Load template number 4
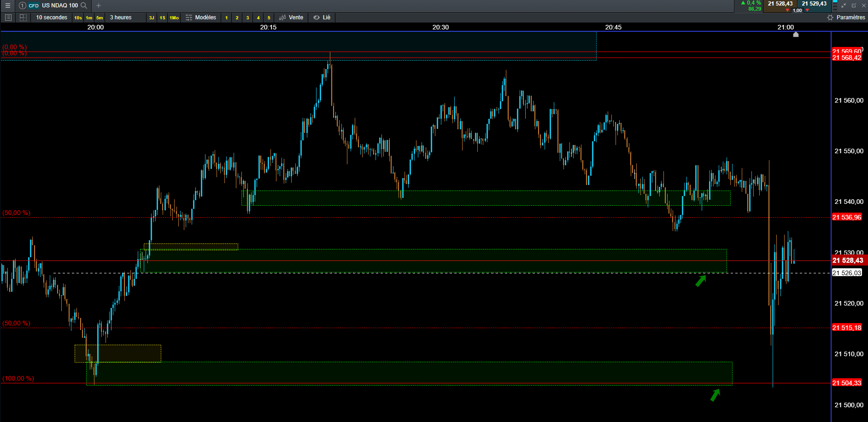 click(258, 17)
